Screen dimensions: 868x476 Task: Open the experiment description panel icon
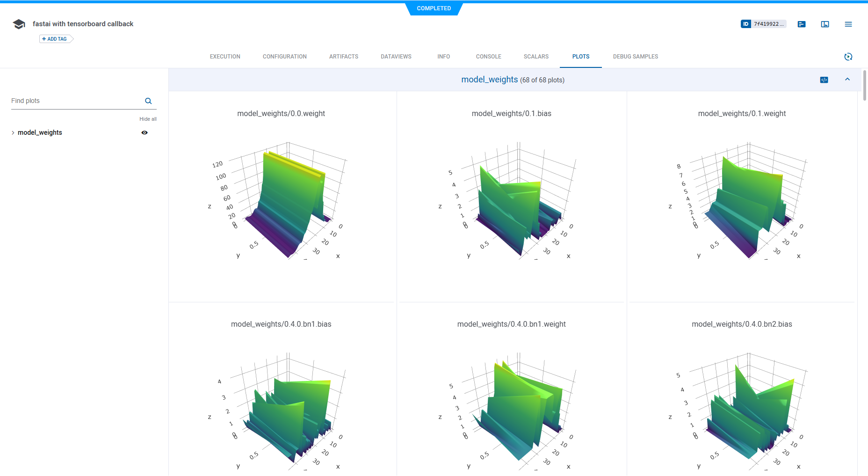(x=802, y=24)
